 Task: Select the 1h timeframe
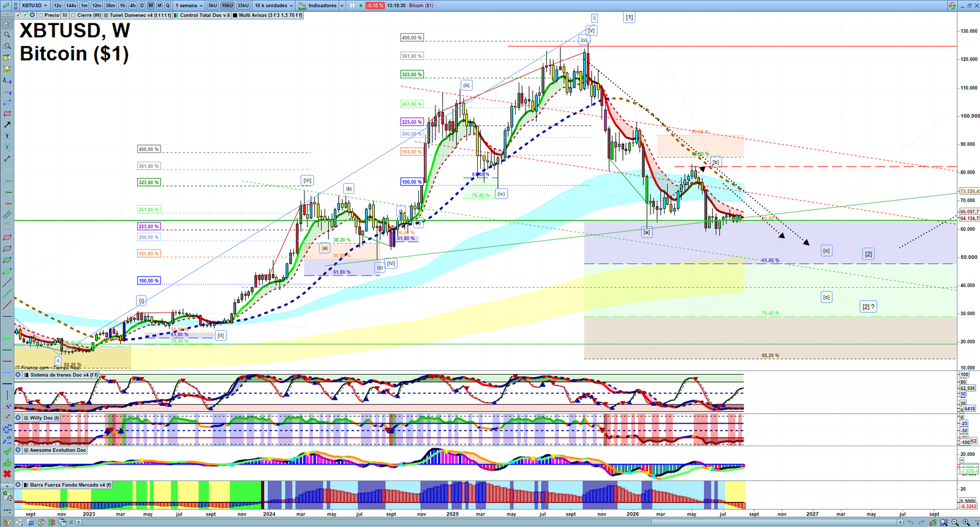click(x=123, y=6)
